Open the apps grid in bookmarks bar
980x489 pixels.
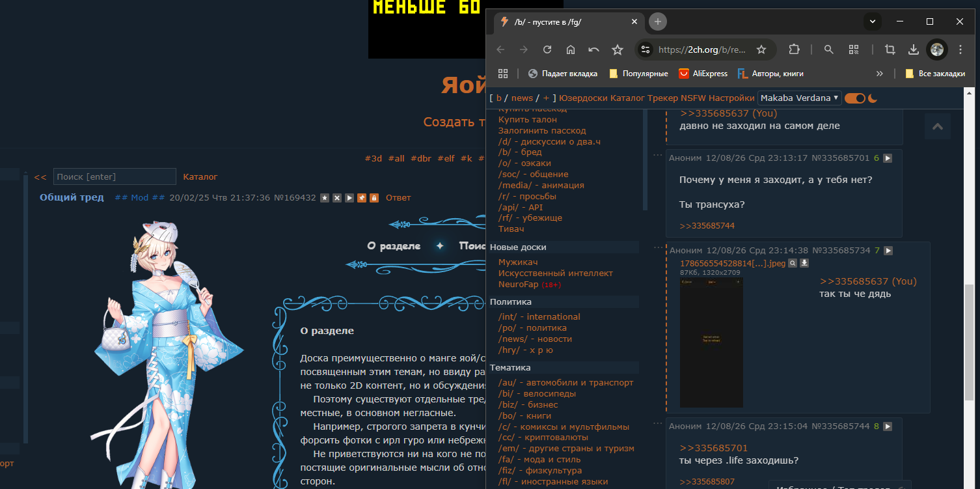(503, 74)
